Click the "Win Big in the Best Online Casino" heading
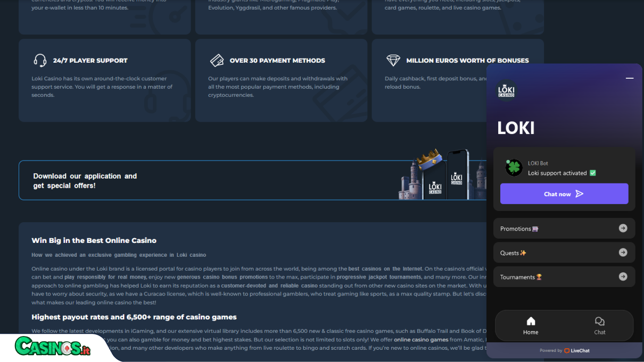The image size is (644, 362). 94,241
